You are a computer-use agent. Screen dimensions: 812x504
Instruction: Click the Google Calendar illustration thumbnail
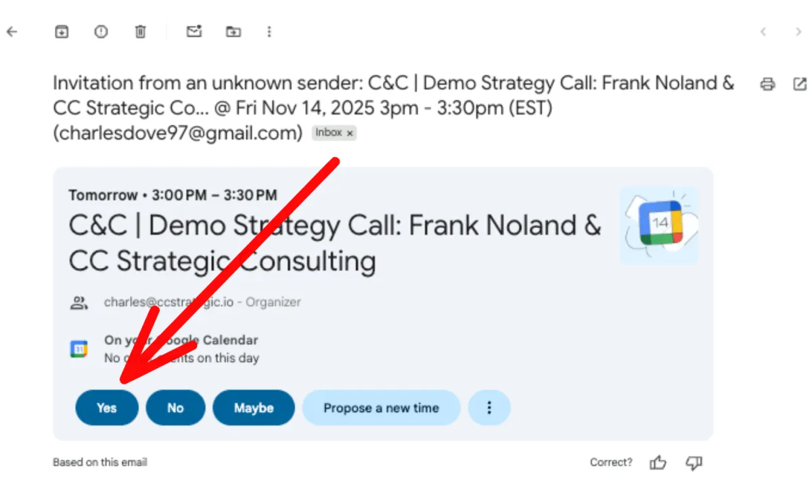[659, 225]
